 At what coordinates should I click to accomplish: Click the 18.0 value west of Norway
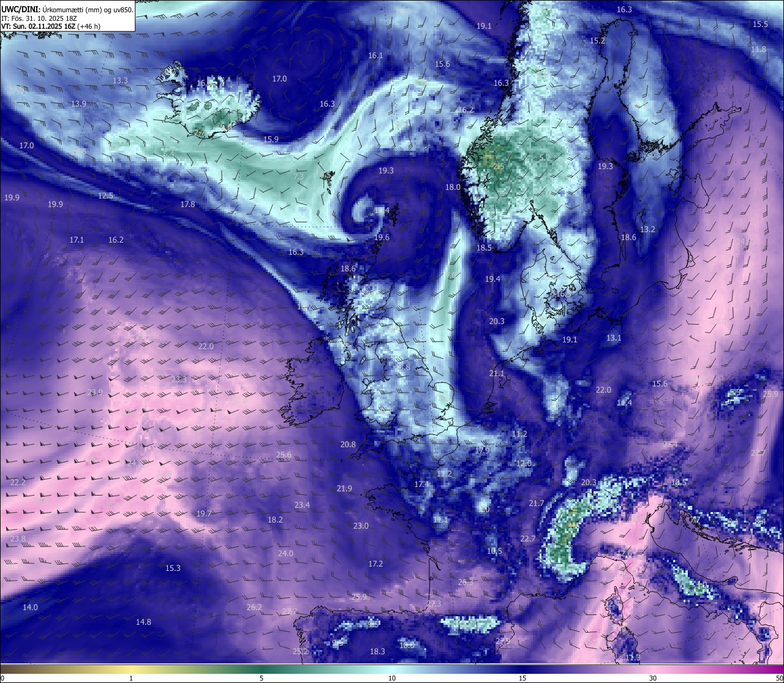453,187
